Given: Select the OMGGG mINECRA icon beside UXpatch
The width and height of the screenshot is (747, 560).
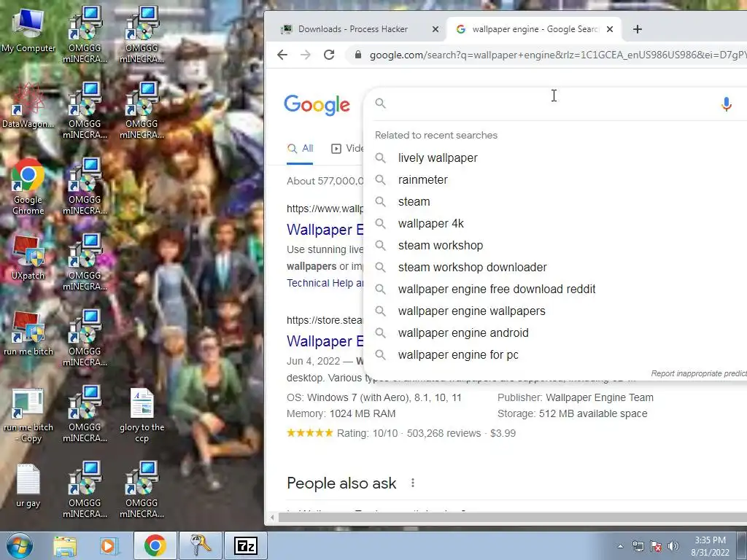Looking at the screenshot, I should click(x=85, y=262).
